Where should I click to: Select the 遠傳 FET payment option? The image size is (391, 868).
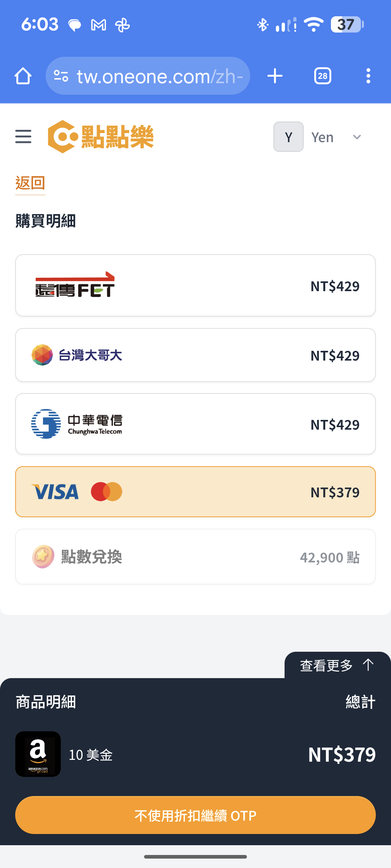click(195, 285)
